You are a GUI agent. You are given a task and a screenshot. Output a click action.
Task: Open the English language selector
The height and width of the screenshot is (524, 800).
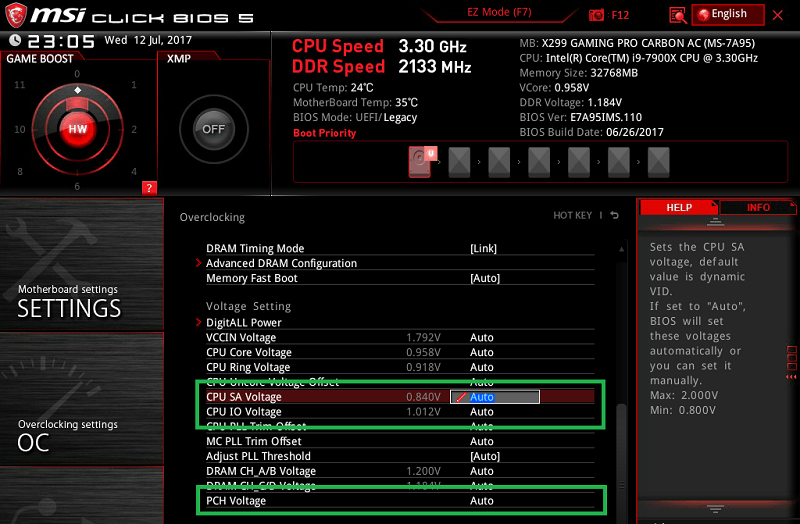[x=728, y=14]
